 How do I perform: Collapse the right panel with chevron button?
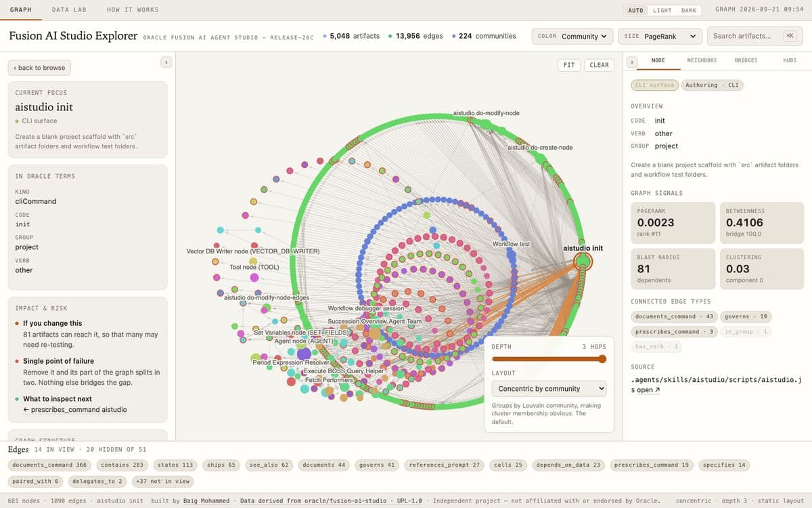(x=632, y=62)
